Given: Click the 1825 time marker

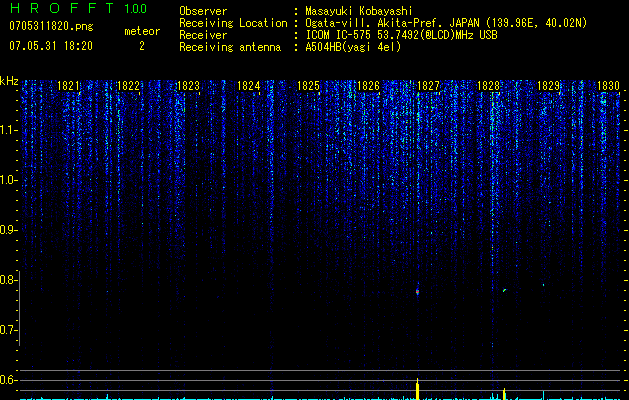Looking at the screenshot, I should (x=308, y=86).
